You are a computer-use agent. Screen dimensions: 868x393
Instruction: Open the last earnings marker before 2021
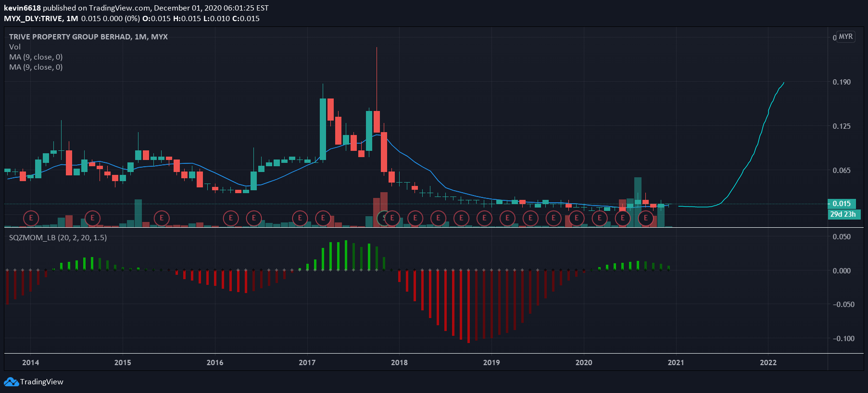click(x=646, y=218)
